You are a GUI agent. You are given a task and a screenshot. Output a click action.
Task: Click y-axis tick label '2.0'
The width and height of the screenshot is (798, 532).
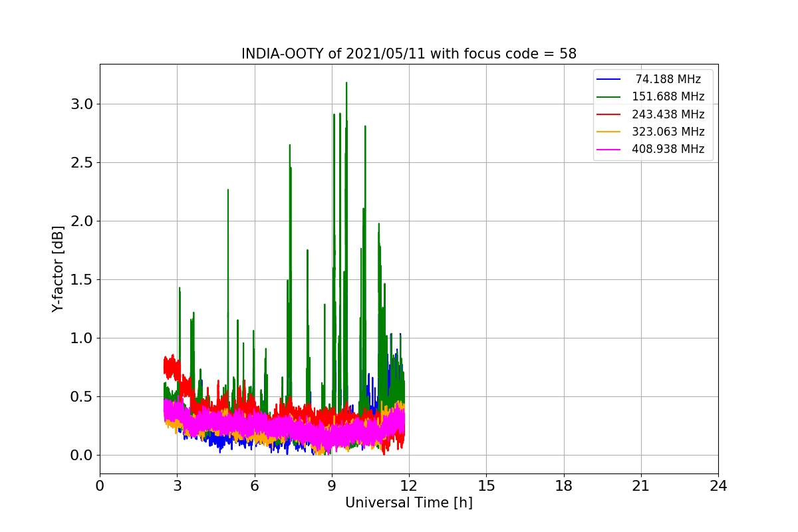(82, 221)
